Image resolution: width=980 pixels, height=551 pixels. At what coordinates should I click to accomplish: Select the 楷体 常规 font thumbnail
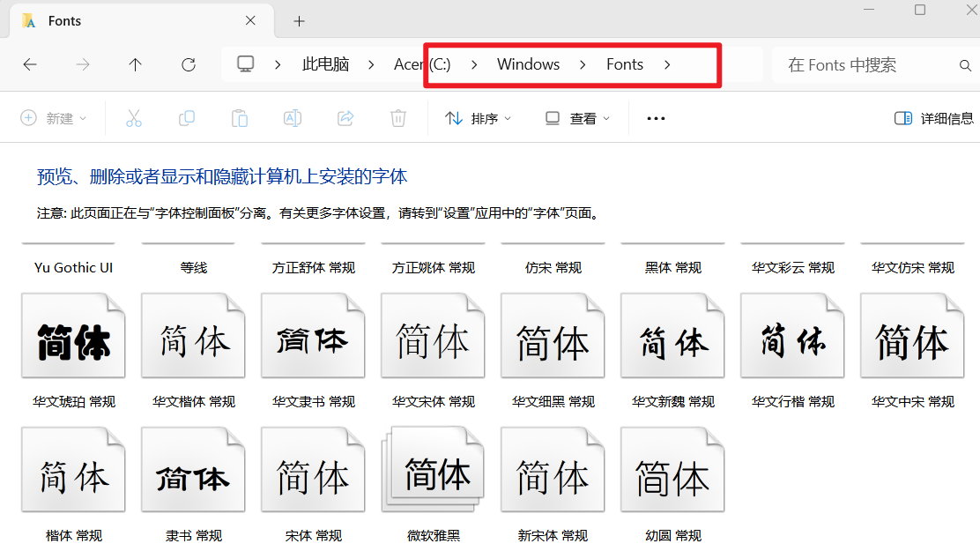[74, 470]
